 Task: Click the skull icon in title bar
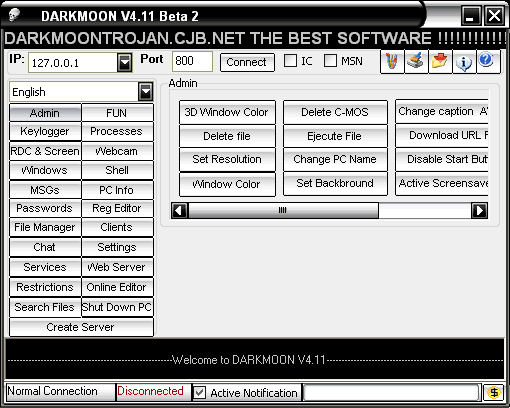(14, 15)
